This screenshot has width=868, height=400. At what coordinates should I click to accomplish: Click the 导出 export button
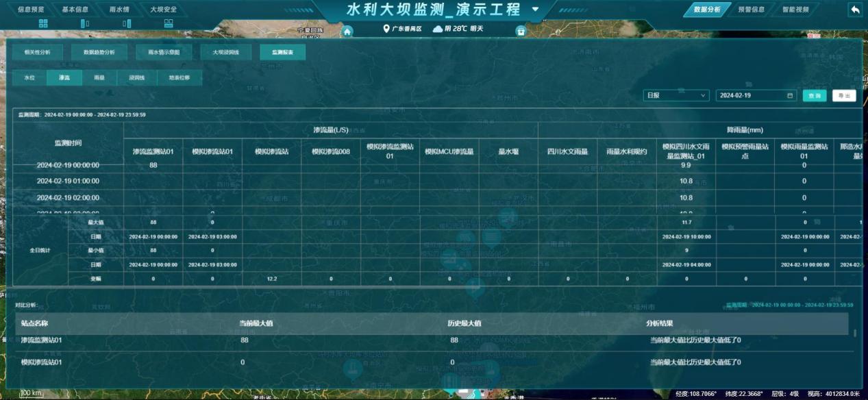click(844, 96)
